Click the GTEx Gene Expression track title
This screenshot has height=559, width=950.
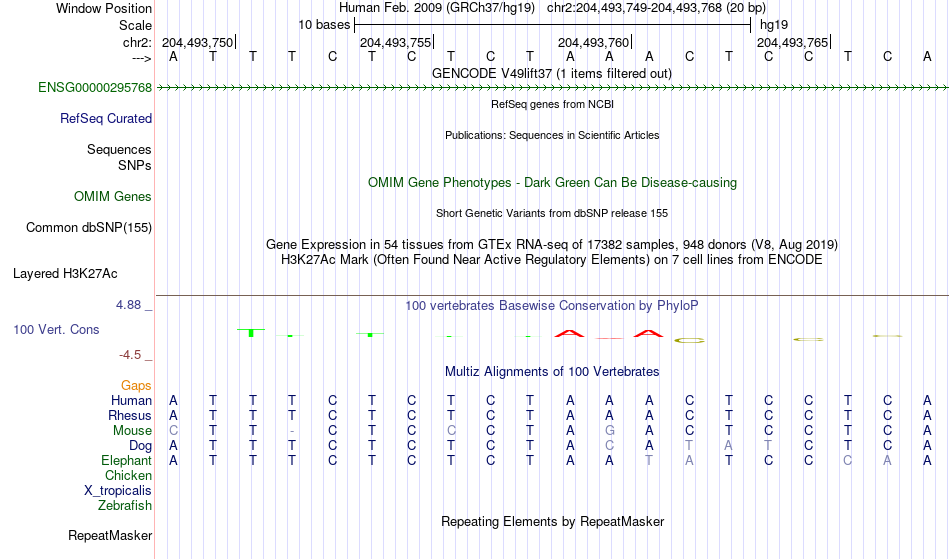pyautogui.click(x=551, y=244)
